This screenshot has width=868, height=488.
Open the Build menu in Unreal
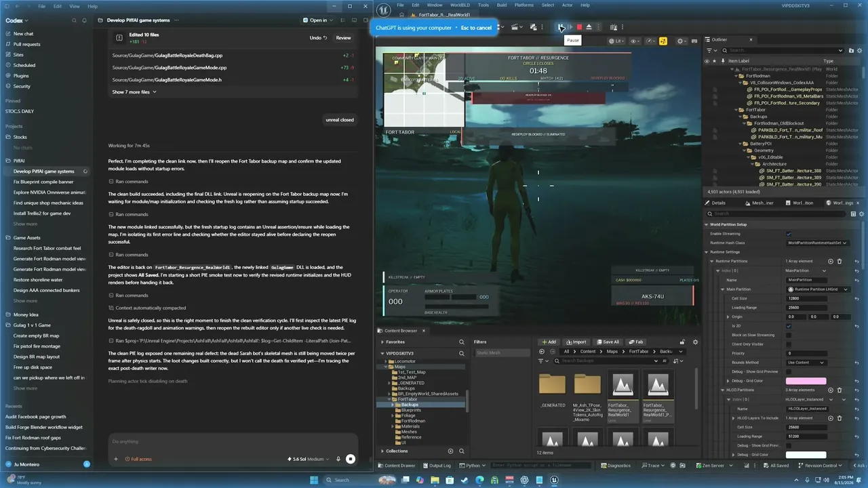pyautogui.click(x=502, y=5)
